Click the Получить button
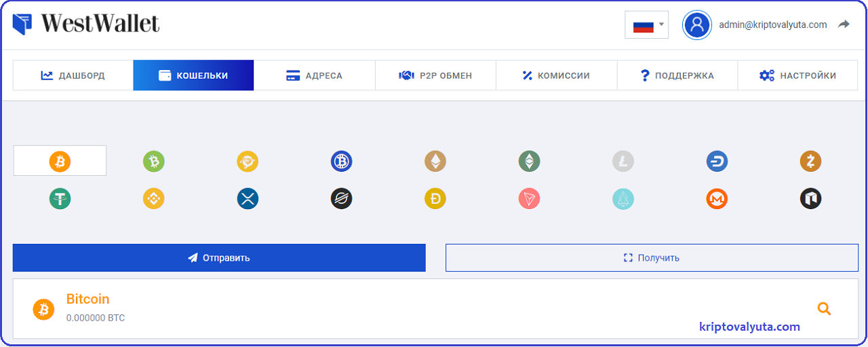This screenshot has height=347, width=868. [x=652, y=258]
